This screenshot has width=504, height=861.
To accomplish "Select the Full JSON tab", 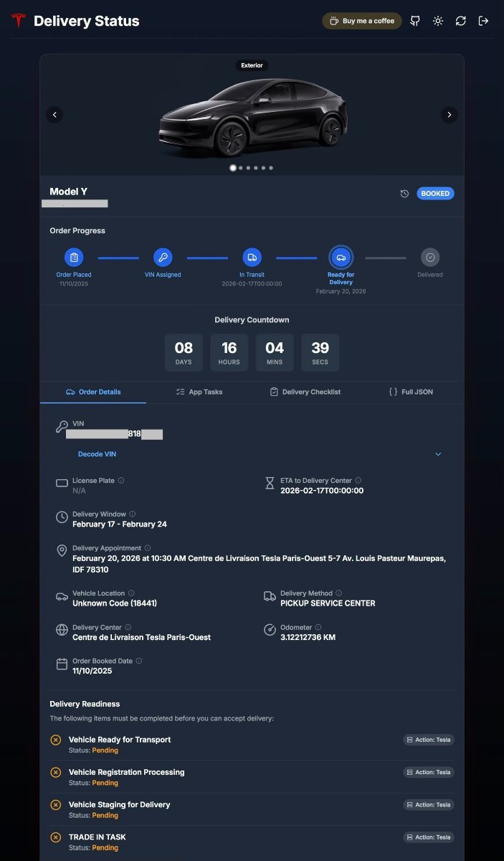I will 411,392.
